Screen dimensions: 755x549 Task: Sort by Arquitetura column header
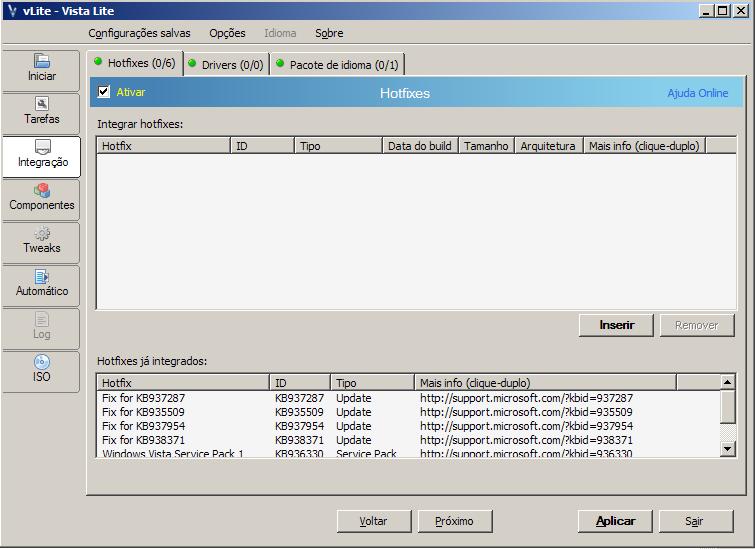click(x=549, y=146)
